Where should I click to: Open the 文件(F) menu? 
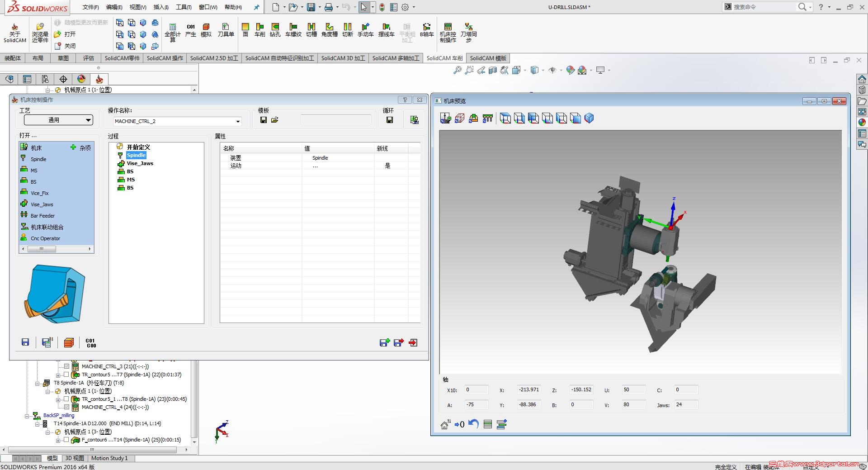pyautogui.click(x=90, y=7)
